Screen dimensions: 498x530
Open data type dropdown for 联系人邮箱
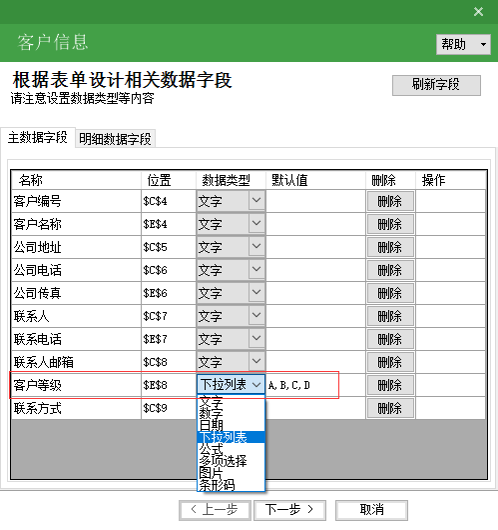pos(256,361)
